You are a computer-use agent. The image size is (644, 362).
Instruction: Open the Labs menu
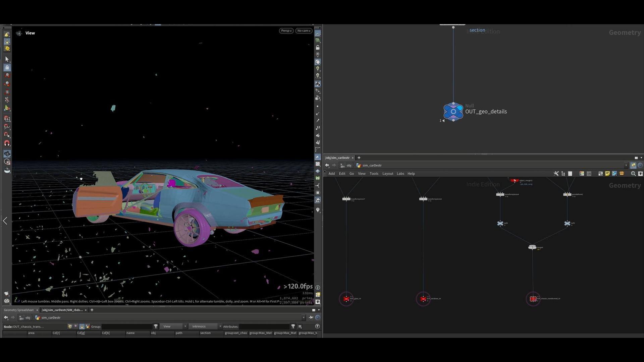(400, 174)
